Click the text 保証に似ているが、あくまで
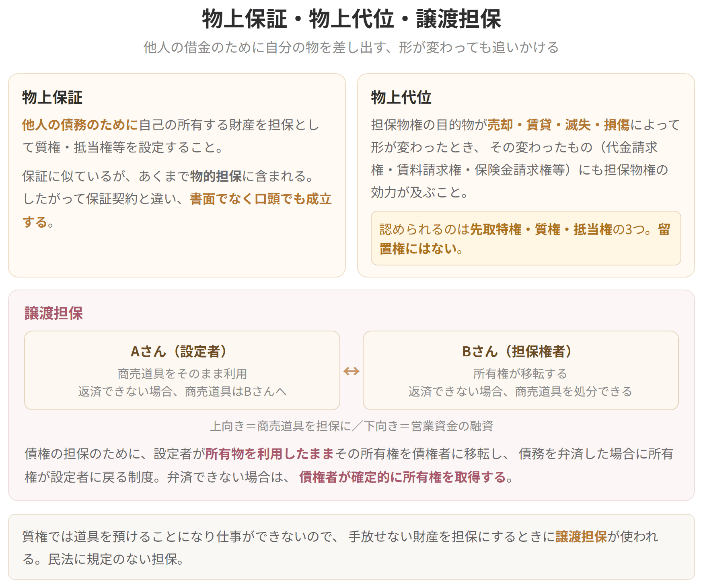Viewport: 703px width, 588px height. click(x=106, y=176)
